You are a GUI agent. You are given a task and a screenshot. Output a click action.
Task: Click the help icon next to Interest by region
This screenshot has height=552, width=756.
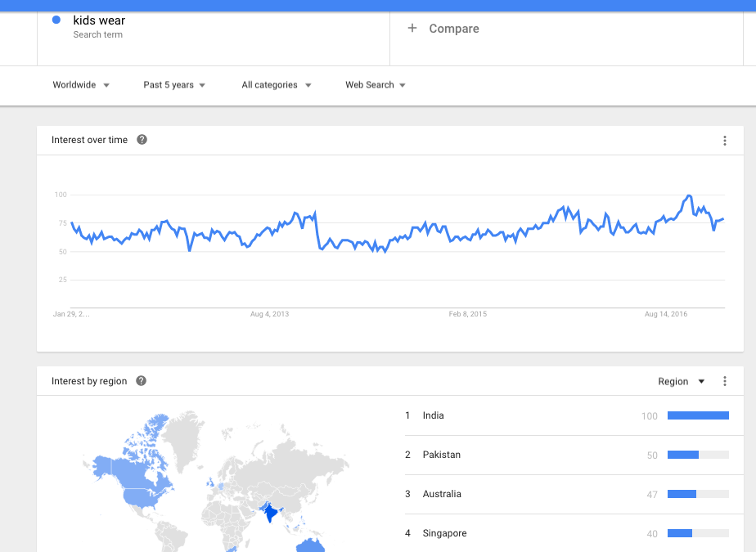tap(141, 381)
